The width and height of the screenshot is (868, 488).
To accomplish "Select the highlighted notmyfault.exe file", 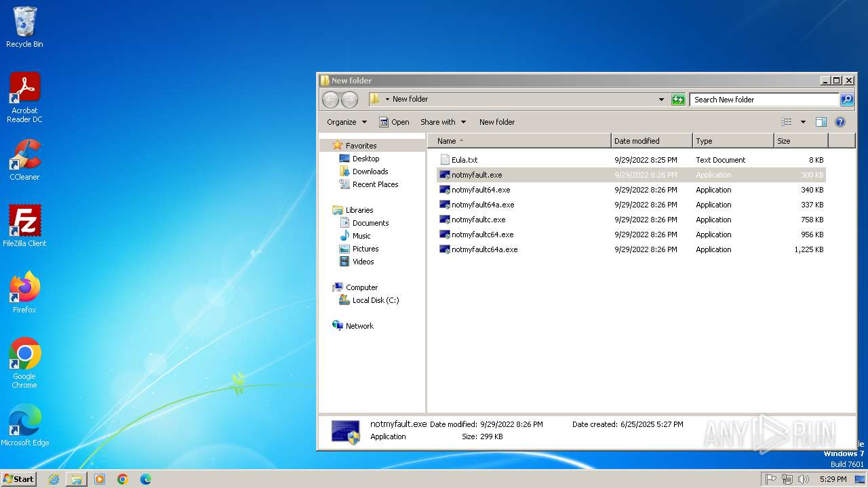I will (631, 175).
